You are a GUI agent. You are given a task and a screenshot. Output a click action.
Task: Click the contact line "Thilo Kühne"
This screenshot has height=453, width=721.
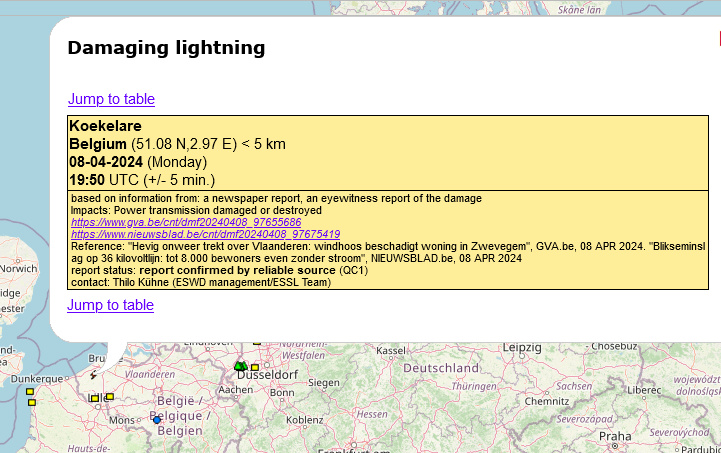tap(201, 282)
